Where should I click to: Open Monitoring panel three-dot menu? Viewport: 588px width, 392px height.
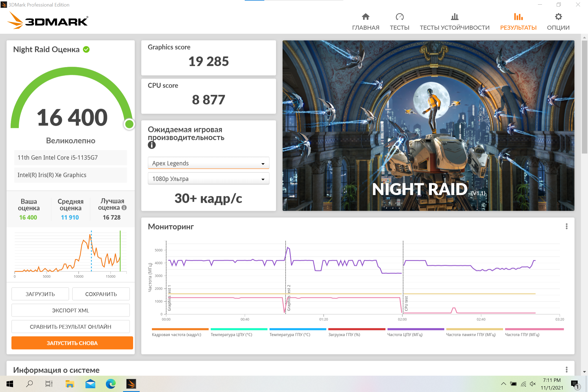[566, 226]
